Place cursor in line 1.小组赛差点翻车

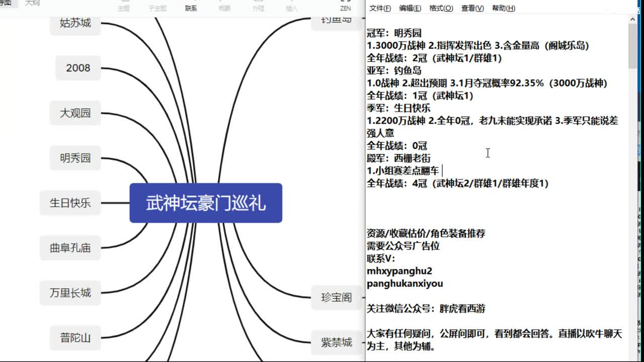403,170
